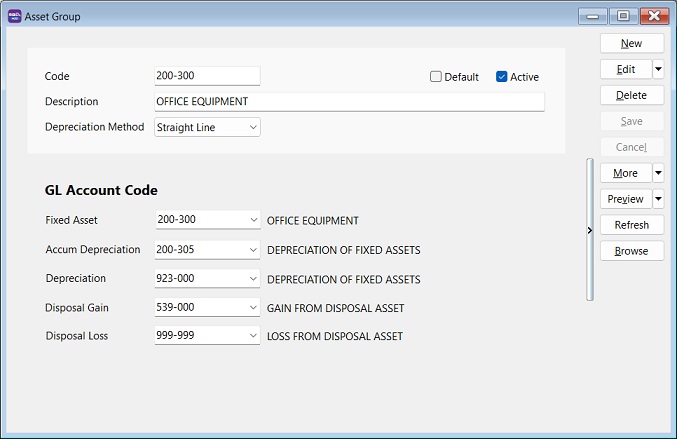This screenshot has width=677, height=439.
Task: Open the Accum Depreciation account dropdown
Action: [x=252, y=250]
